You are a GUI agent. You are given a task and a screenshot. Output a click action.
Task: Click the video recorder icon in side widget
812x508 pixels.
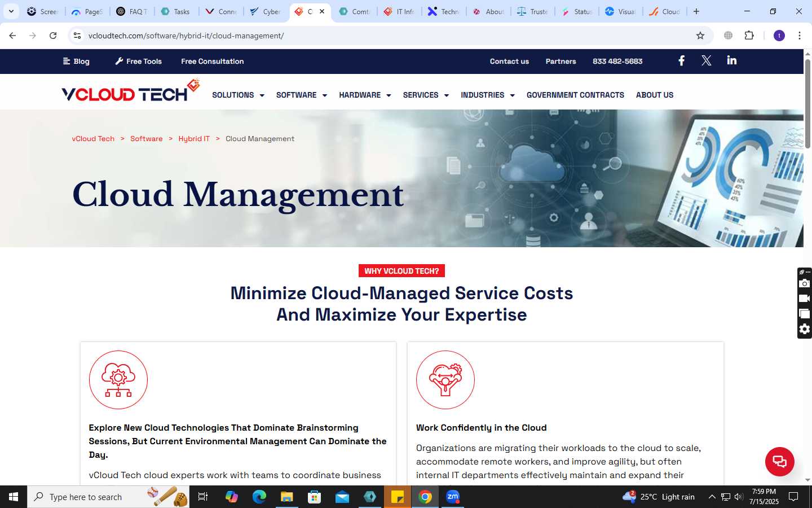click(x=805, y=298)
